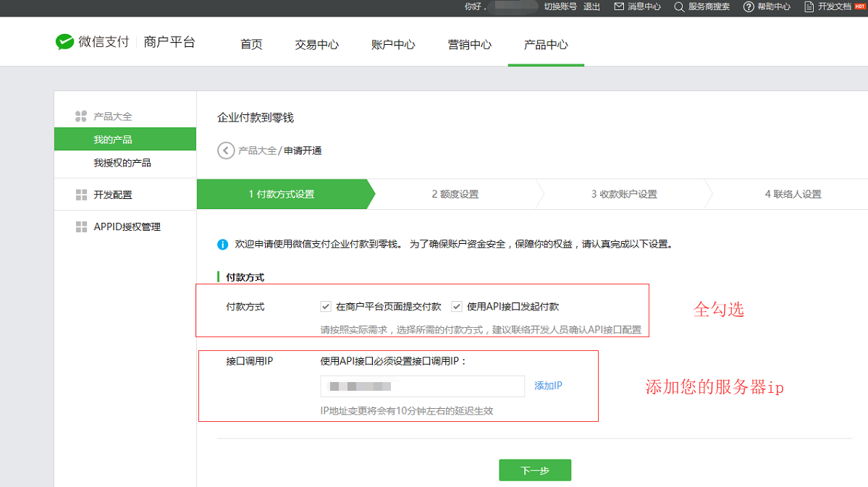
Task: Toggle 使用API接口发起付款 checkbox
Action: pos(457,306)
